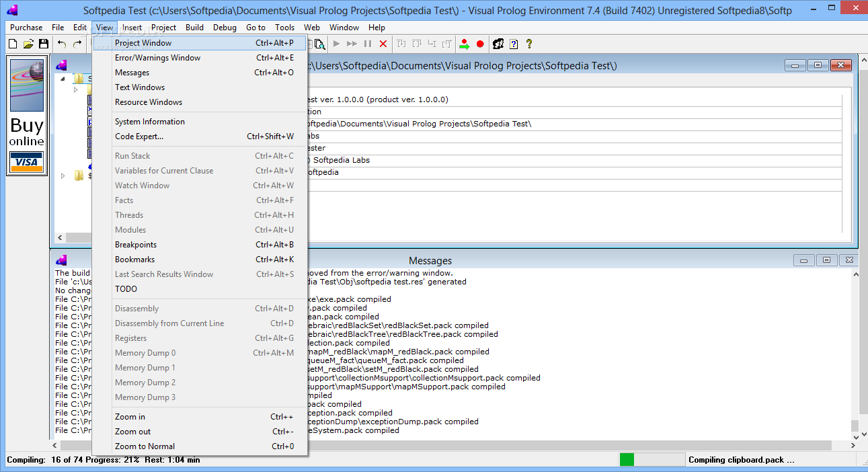This screenshot has height=472, width=868.
Task: Open the Web menu
Action: [311, 28]
